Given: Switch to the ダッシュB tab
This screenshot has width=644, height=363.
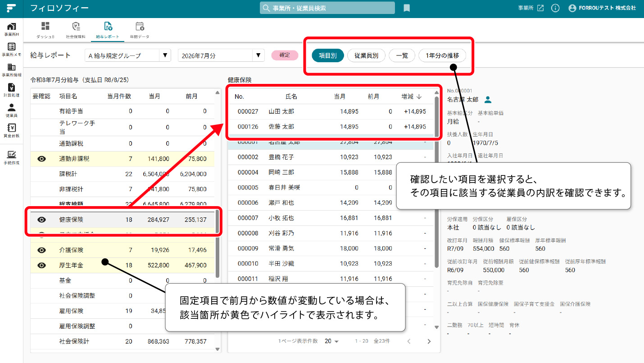Looking at the screenshot, I should click(x=45, y=30).
